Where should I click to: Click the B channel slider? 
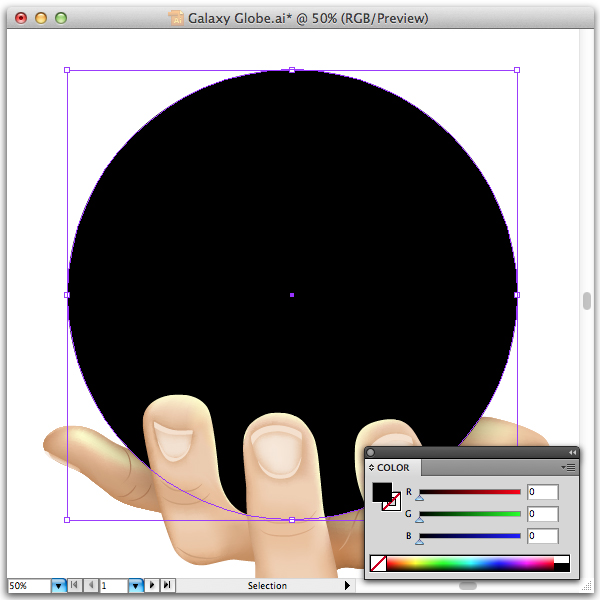[x=470, y=536]
